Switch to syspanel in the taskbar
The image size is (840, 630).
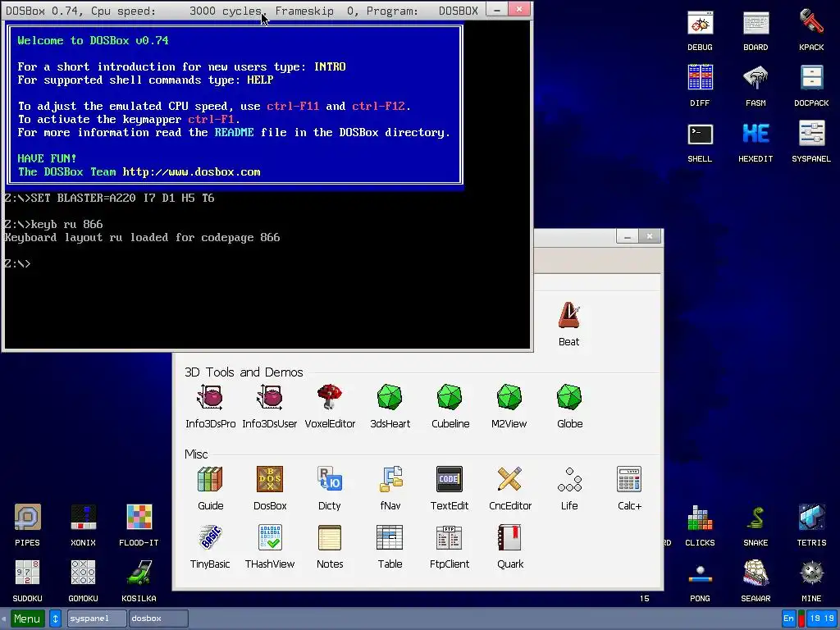coord(97,619)
